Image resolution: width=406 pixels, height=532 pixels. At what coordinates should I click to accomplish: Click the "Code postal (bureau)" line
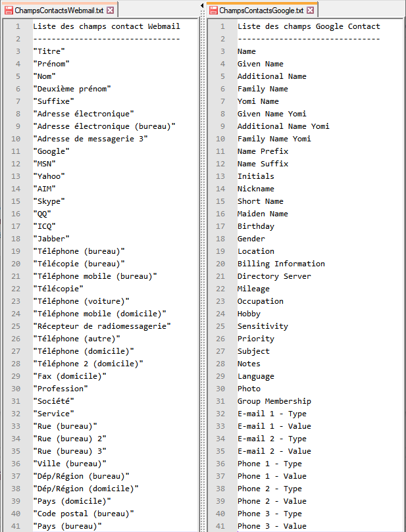84,514
